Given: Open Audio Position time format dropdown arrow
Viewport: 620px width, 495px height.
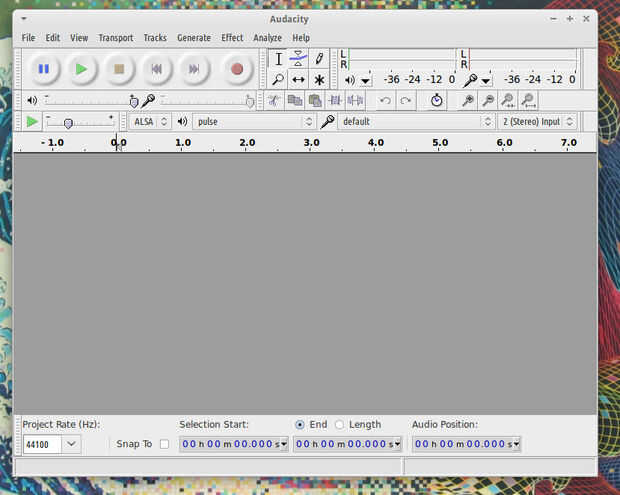Looking at the screenshot, I should tap(516, 444).
